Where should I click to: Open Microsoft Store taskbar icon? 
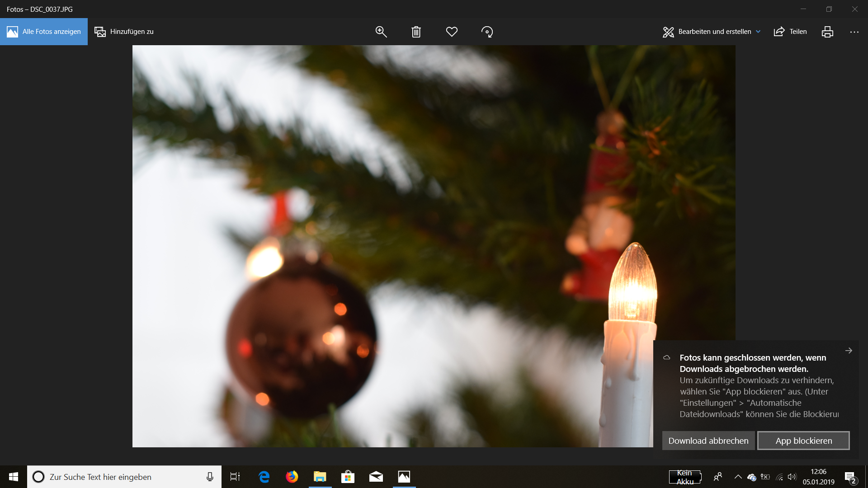coord(348,477)
